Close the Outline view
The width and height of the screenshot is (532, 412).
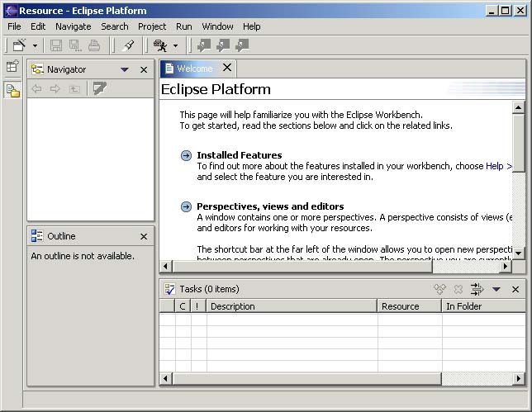tap(144, 236)
